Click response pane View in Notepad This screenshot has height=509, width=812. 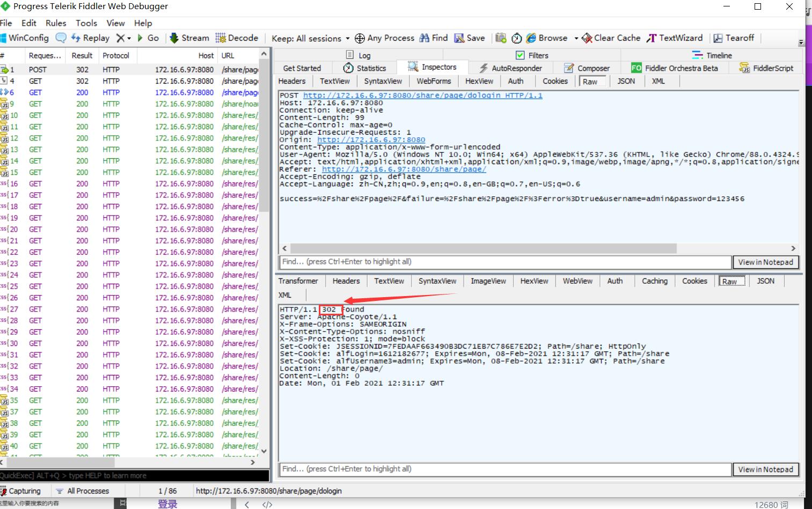point(765,469)
